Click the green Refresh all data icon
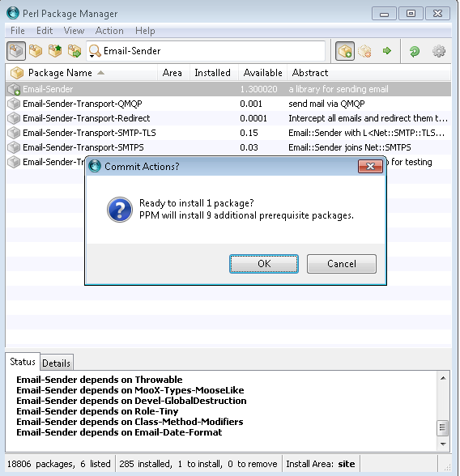 coord(414,51)
